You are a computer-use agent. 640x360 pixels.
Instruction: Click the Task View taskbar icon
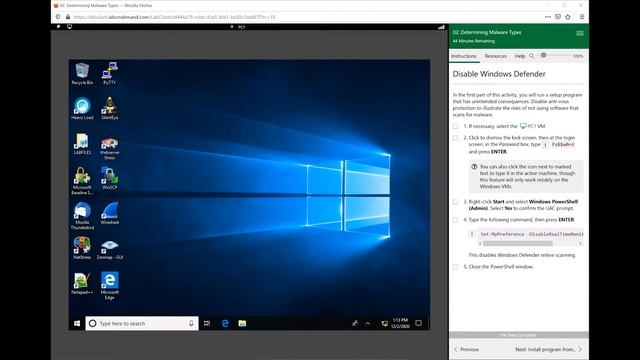[x=207, y=323]
